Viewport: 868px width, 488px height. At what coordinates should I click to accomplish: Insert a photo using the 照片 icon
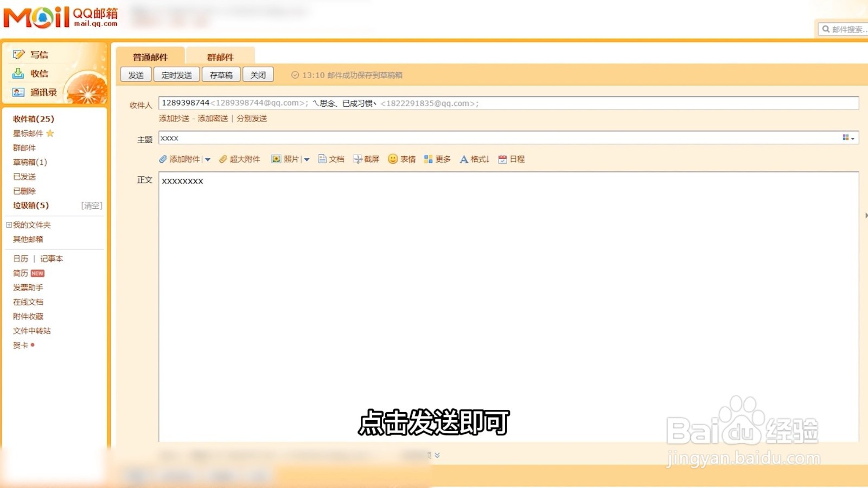275,159
